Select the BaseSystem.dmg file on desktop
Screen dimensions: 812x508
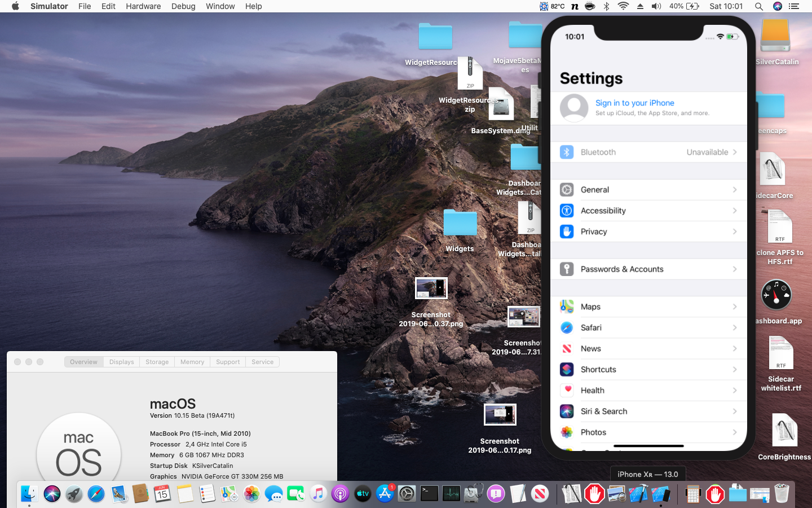(501, 104)
